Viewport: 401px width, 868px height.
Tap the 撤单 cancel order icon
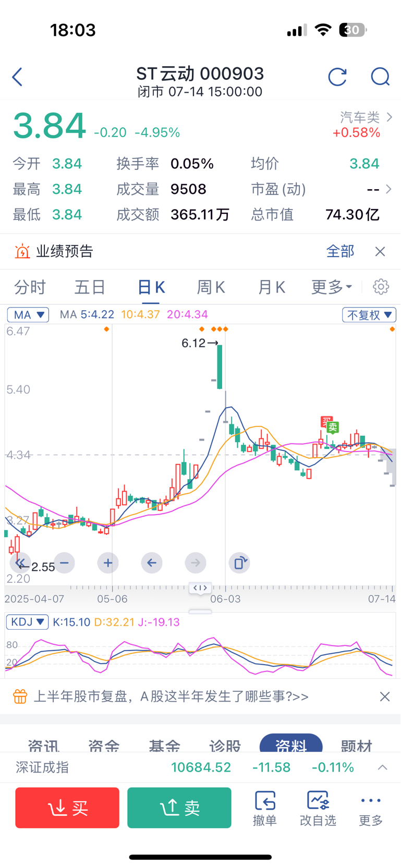(265, 808)
